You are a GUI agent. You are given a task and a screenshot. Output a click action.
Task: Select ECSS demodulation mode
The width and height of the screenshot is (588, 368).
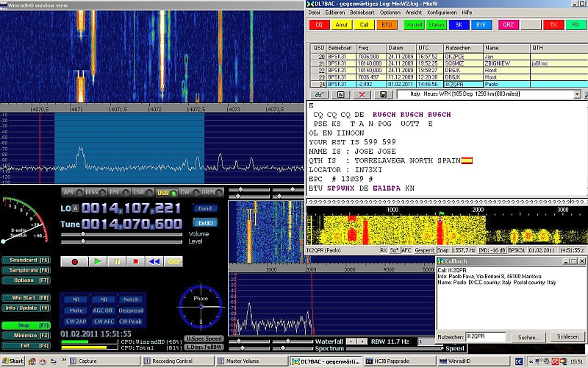[x=96, y=192]
